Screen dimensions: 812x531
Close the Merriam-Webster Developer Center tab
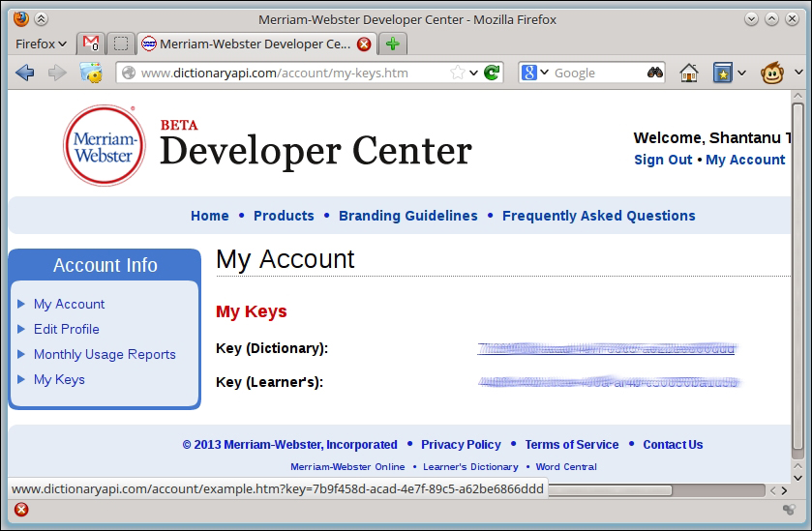(364, 44)
